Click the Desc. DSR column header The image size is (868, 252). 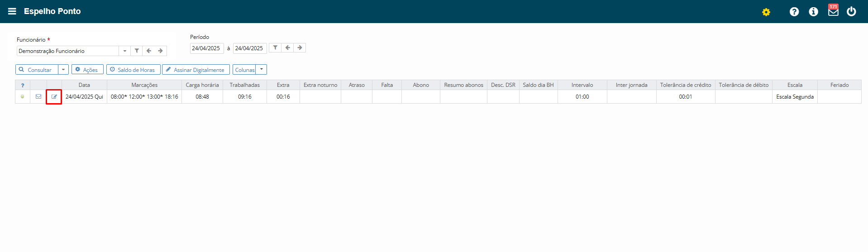tap(503, 85)
